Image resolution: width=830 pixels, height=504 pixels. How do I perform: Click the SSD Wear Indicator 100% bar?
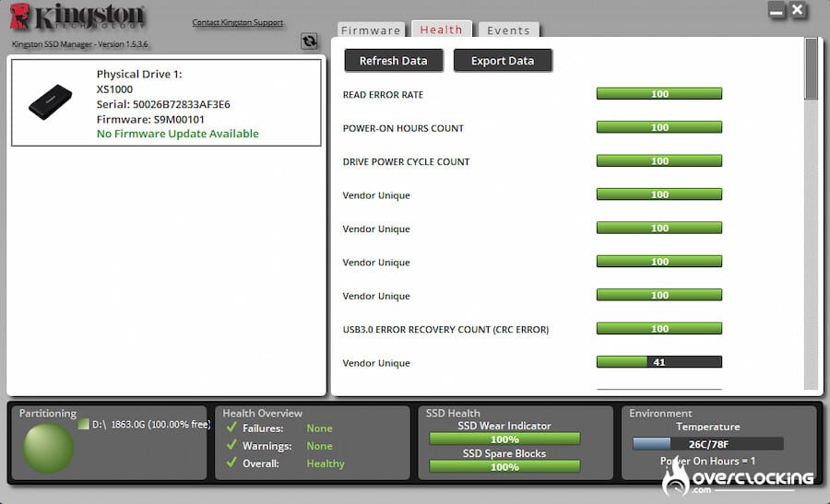point(504,439)
